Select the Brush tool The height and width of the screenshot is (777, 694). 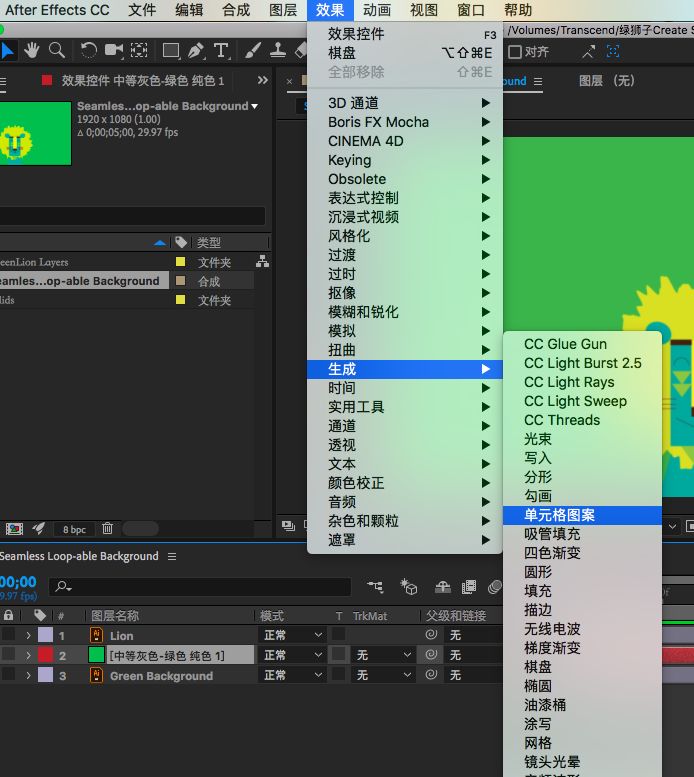[x=254, y=51]
